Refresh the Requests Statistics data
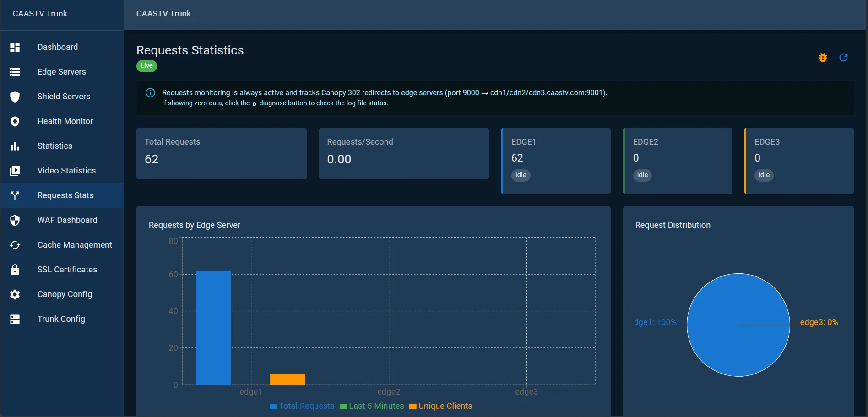 (x=844, y=58)
